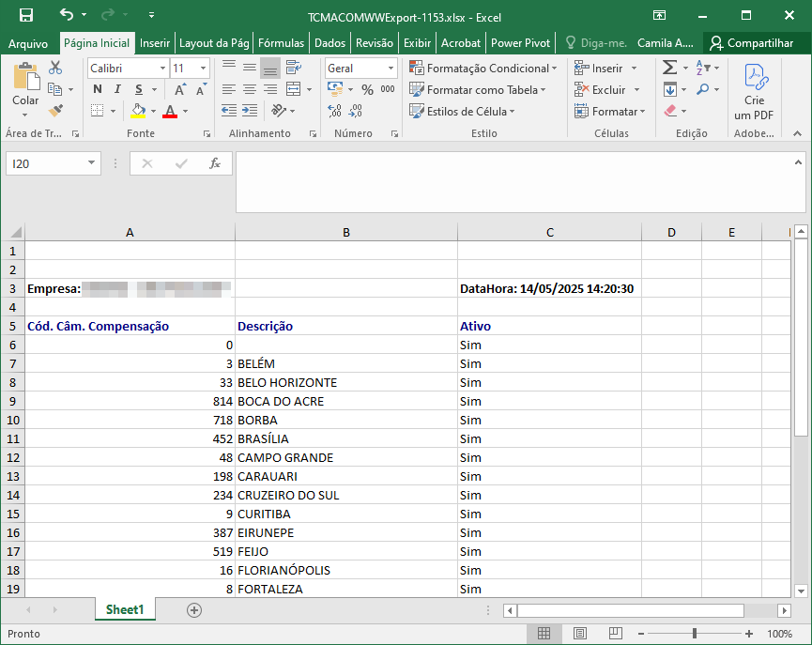Open Diga-me search box
The height and width of the screenshot is (645, 812).
[597, 43]
